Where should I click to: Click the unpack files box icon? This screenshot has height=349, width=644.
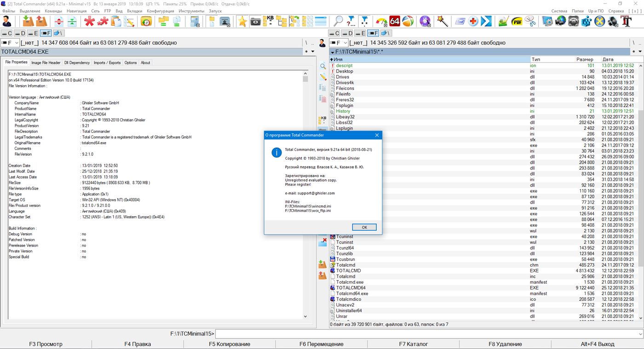tap(41, 21)
